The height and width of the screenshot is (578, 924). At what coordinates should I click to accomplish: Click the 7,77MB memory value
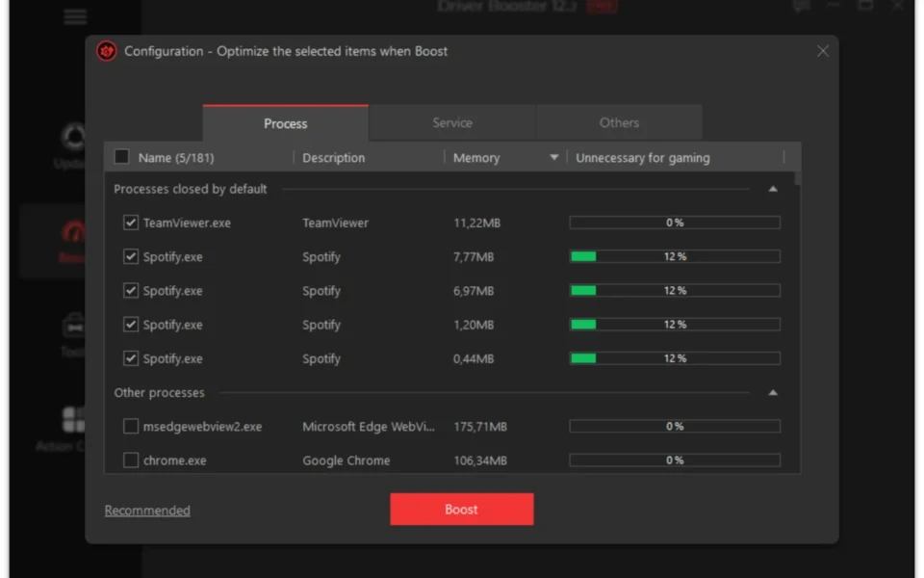(474, 257)
